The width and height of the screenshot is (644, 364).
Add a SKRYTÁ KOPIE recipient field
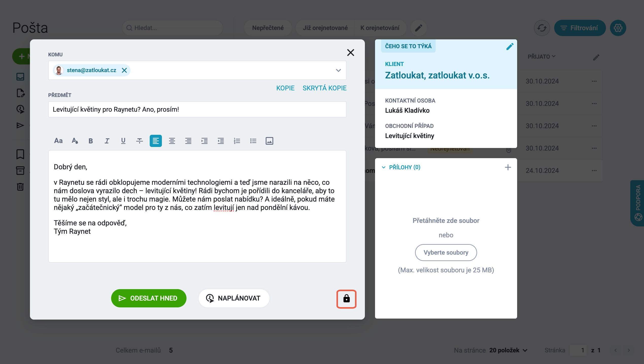pyautogui.click(x=325, y=88)
